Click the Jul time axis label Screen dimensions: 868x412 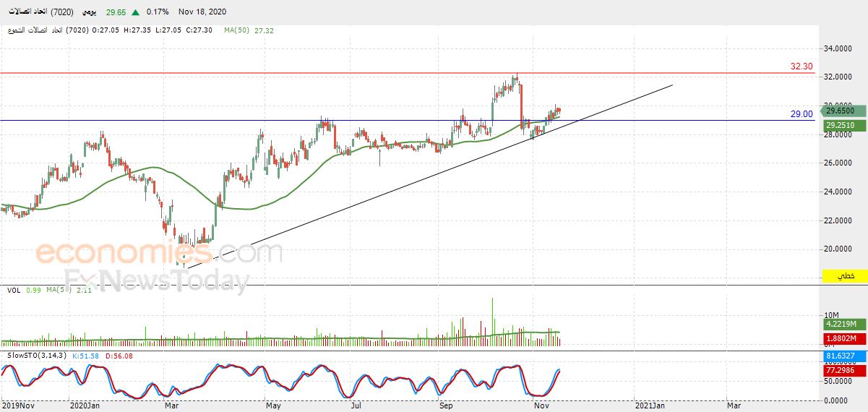tap(356, 406)
